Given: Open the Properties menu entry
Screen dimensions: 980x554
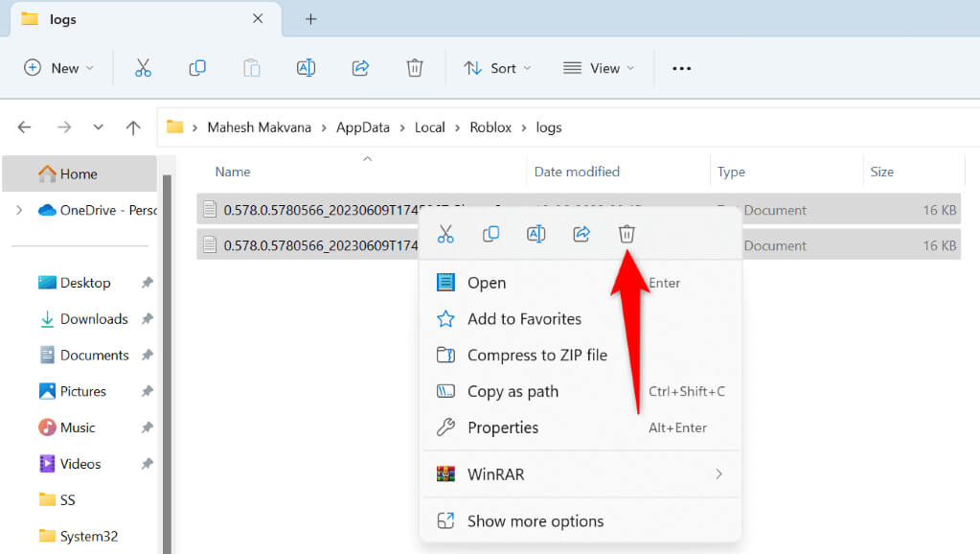Looking at the screenshot, I should [x=503, y=427].
